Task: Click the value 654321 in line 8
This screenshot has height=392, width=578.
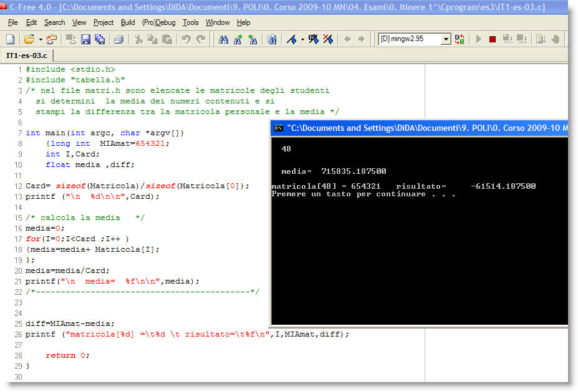Action: pos(150,144)
